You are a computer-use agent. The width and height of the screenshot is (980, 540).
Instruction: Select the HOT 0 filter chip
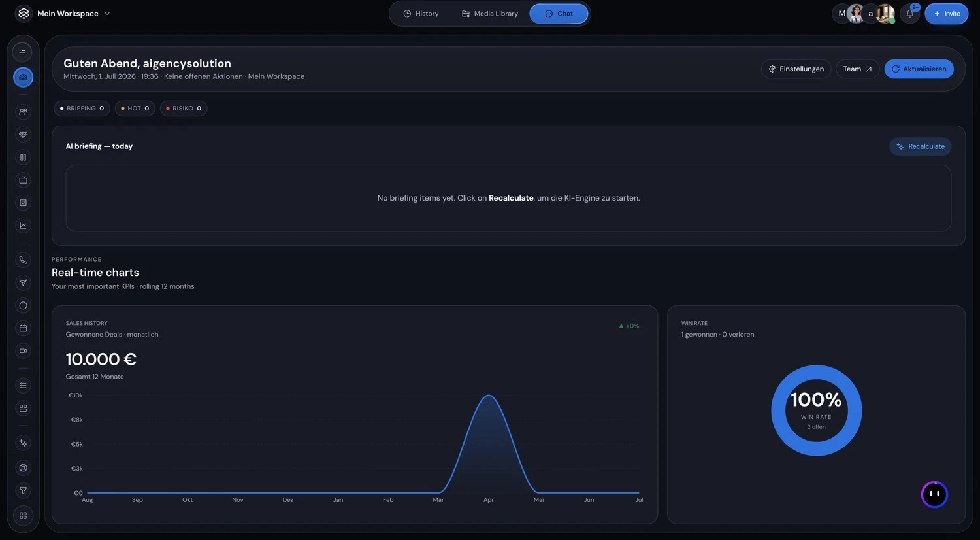[x=135, y=109]
